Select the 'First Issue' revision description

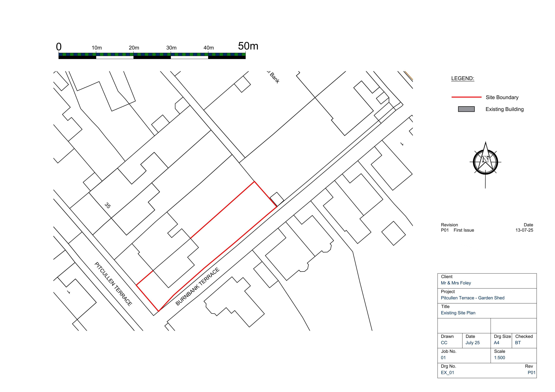click(464, 230)
